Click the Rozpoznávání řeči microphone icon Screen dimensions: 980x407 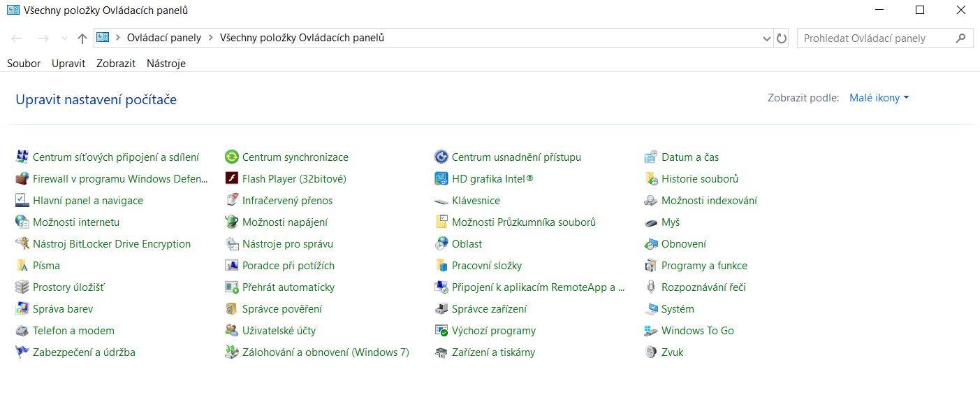[x=650, y=287]
